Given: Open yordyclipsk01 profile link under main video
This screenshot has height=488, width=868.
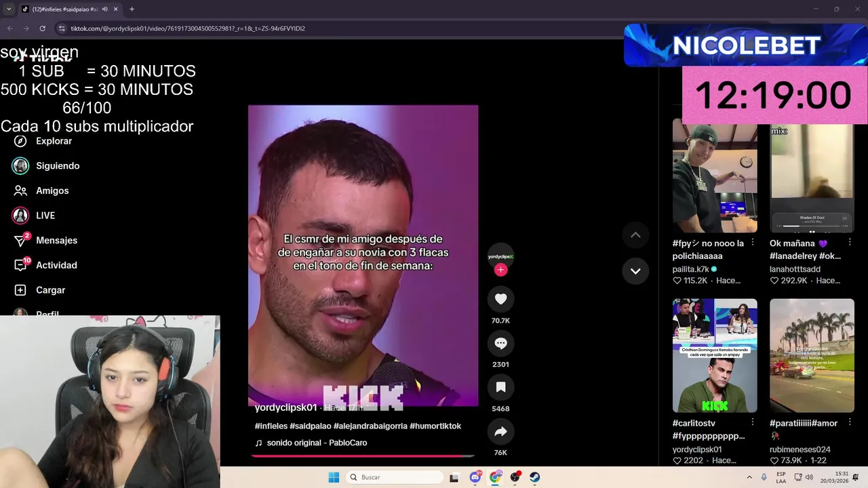Looking at the screenshot, I should click(x=285, y=408).
